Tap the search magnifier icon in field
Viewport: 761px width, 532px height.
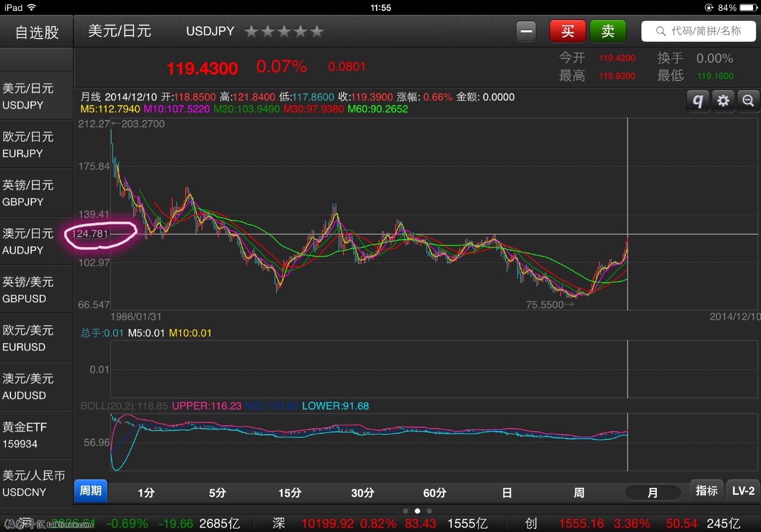(x=661, y=31)
